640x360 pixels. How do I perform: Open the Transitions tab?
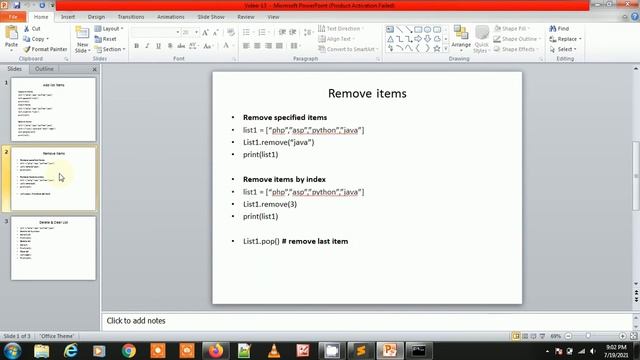[131, 17]
